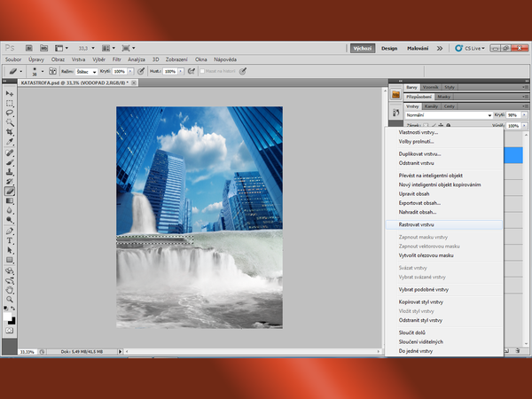Click the foreground color swatch
Image resolution: width=532 pixels, height=399 pixels.
click(x=8, y=315)
